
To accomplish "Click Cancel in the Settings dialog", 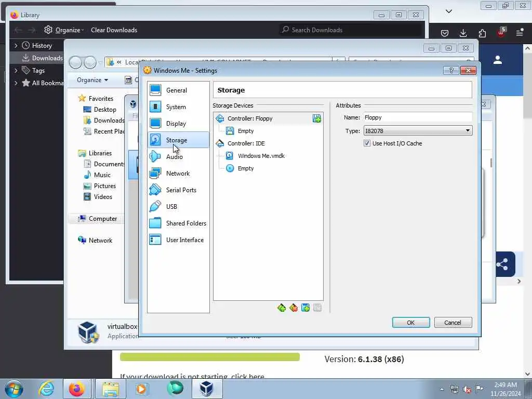I will click(453, 322).
